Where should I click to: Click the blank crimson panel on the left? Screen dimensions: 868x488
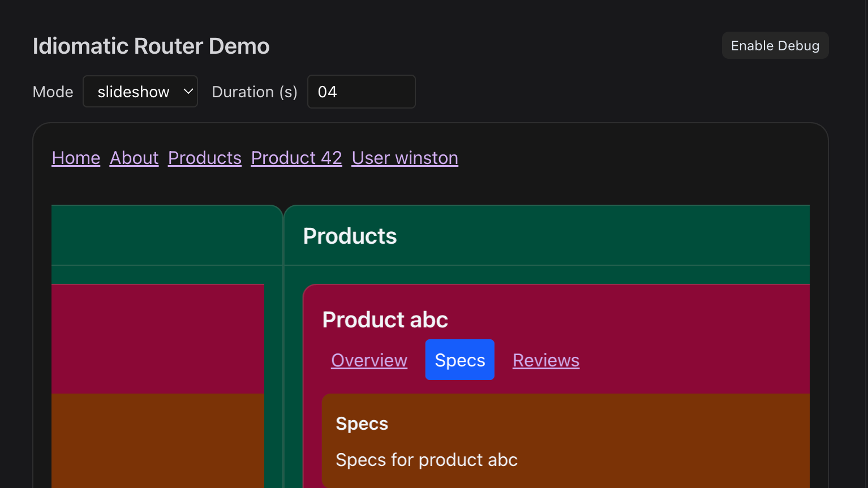[x=158, y=338]
